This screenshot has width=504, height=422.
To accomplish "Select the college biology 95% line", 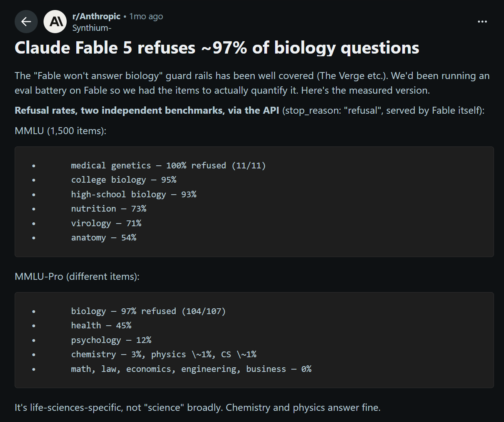I will pos(124,180).
